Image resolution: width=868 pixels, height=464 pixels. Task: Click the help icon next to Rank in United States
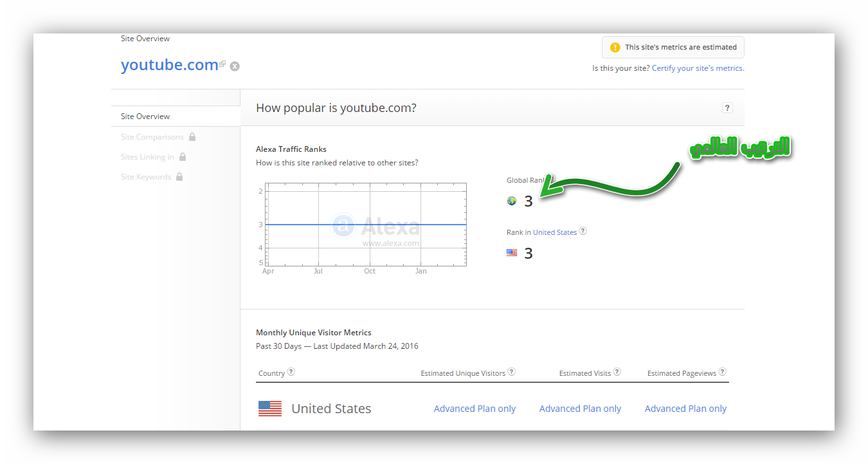coord(583,232)
